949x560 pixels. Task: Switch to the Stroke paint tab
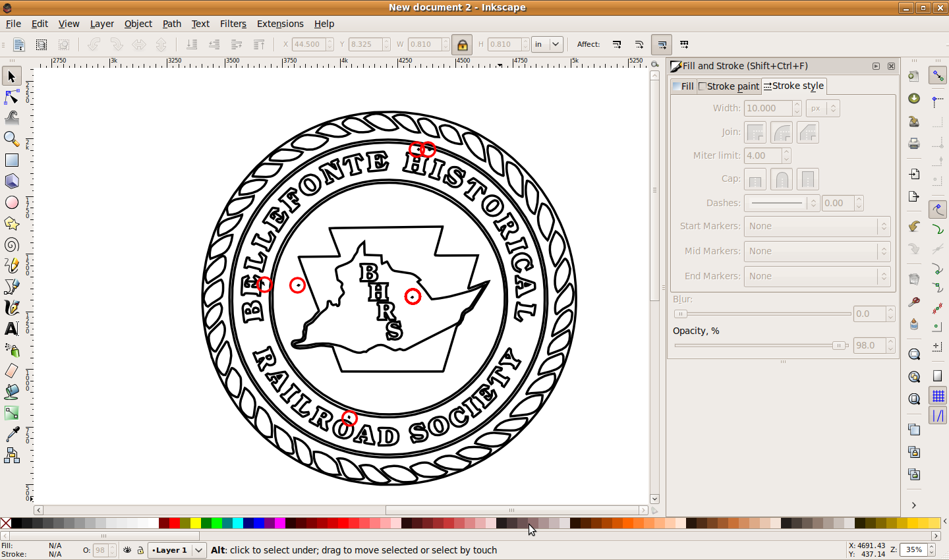(729, 86)
